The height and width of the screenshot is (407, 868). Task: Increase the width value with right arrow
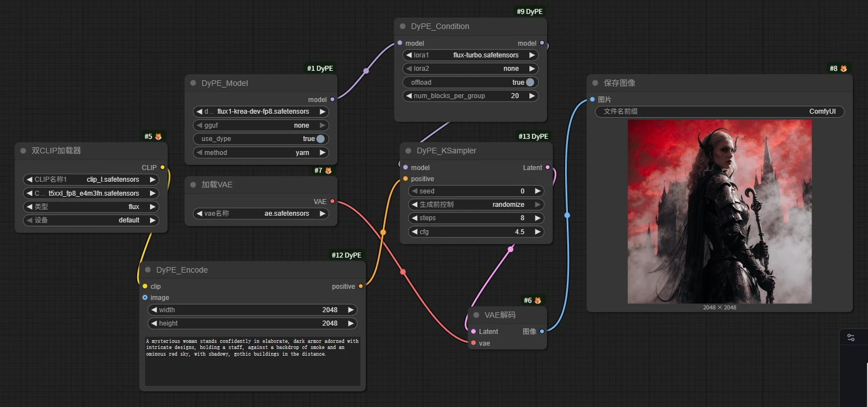[x=351, y=310]
